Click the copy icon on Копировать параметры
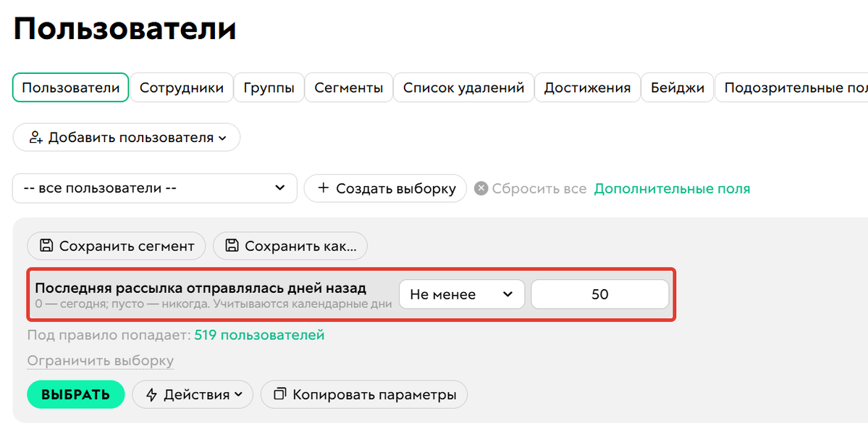Screen dimensions: 868x437 point(279,394)
